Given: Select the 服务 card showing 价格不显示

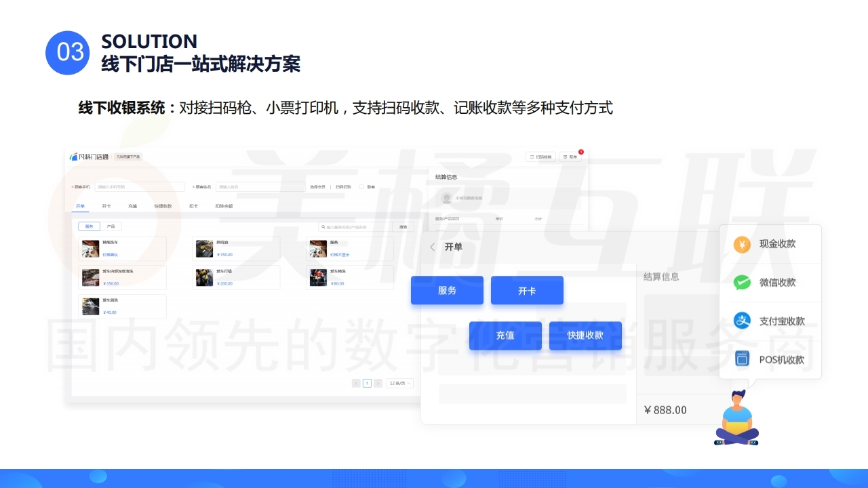Looking at the screenshot, I should pos(350,249).
